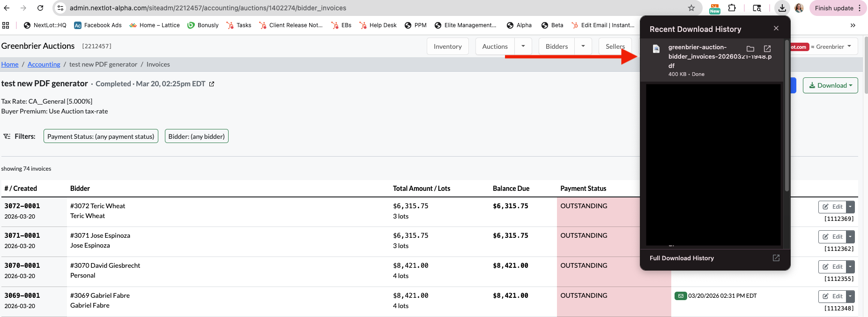
Task: Open the Facebook Ads bookmark
Action: click(98, 25)
